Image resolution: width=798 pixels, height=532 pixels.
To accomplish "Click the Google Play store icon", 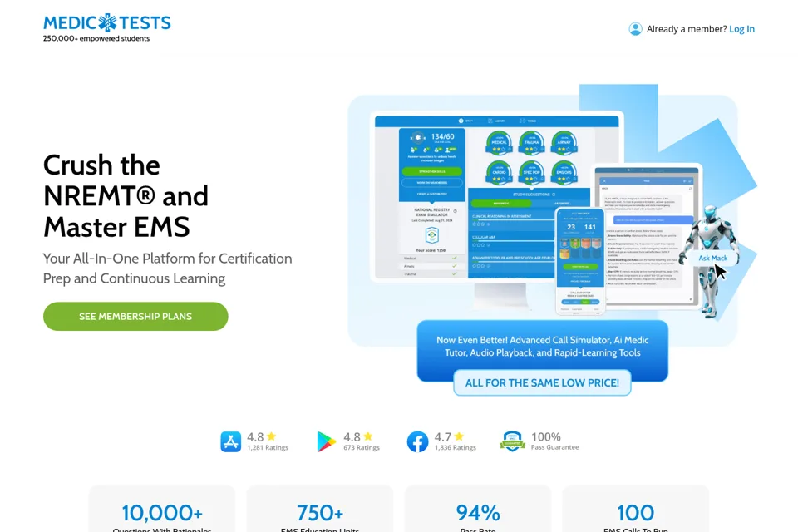I will pos(326,441).
